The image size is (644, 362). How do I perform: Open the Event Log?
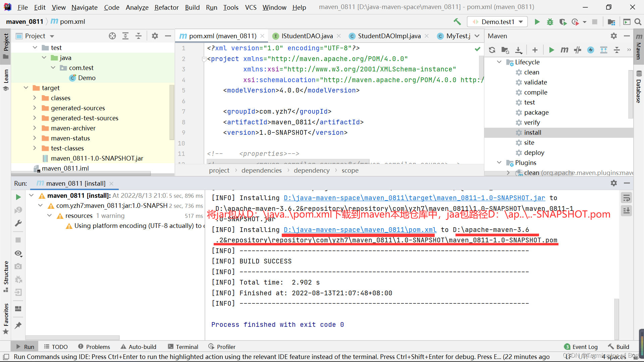point(581,347)
